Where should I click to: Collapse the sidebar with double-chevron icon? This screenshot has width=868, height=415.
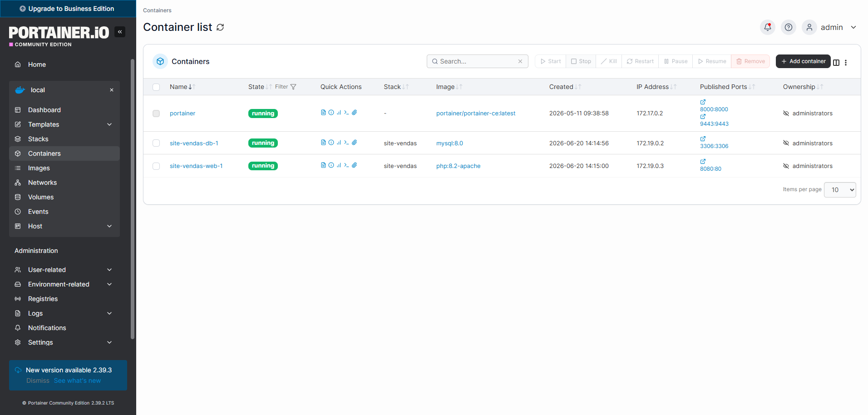(120, 32)
